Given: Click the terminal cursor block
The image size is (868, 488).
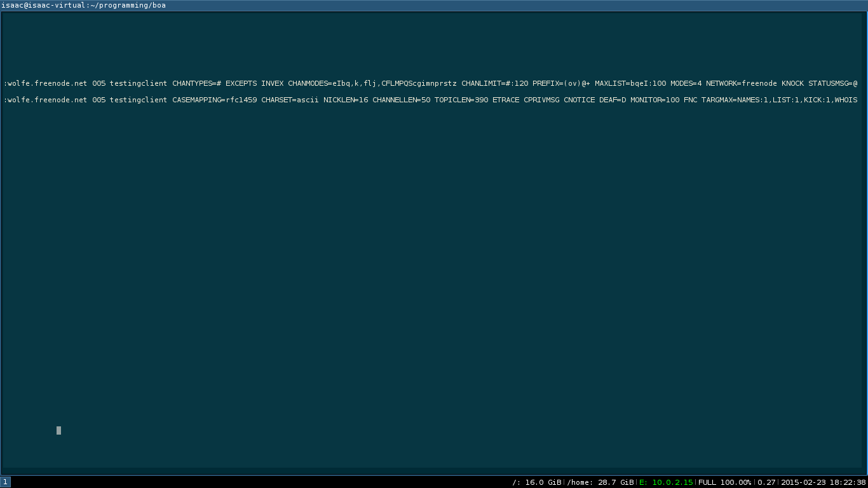Looking at the screenshot, I should tap(58, 430).
